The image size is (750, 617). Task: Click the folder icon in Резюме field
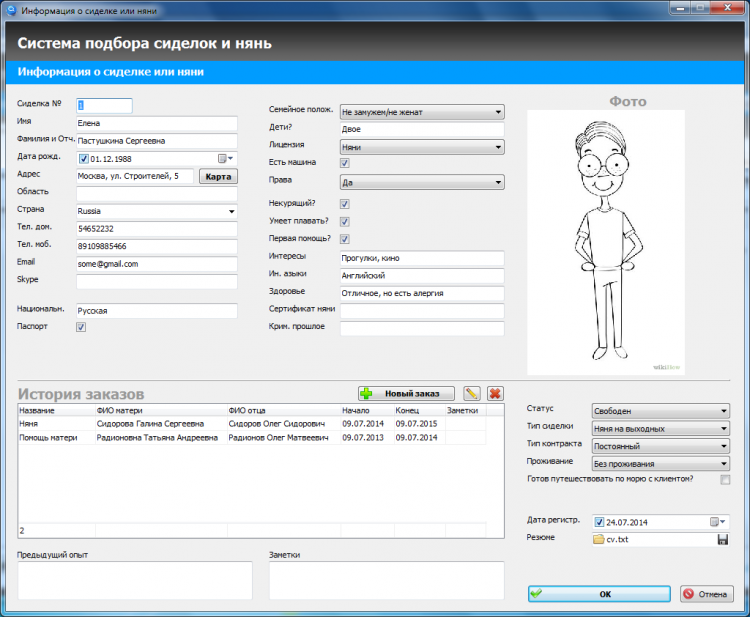tap(598, 540)
